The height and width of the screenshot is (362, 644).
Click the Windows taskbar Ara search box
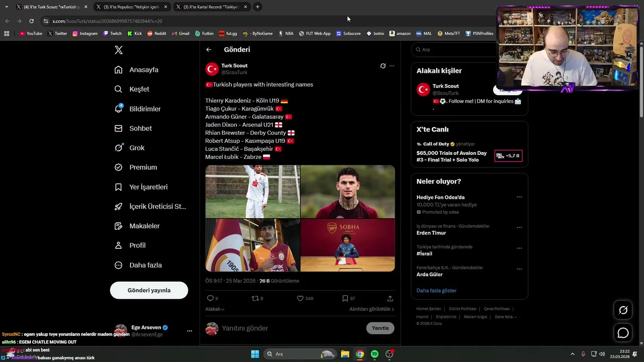coord(299,354)
